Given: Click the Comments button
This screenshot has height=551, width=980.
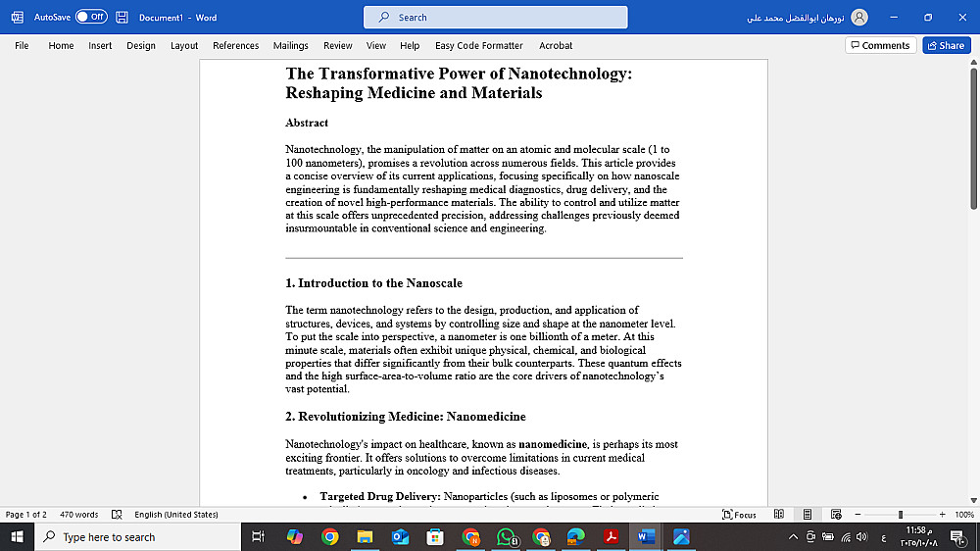Looking at the screenshot, I should 881,46.
